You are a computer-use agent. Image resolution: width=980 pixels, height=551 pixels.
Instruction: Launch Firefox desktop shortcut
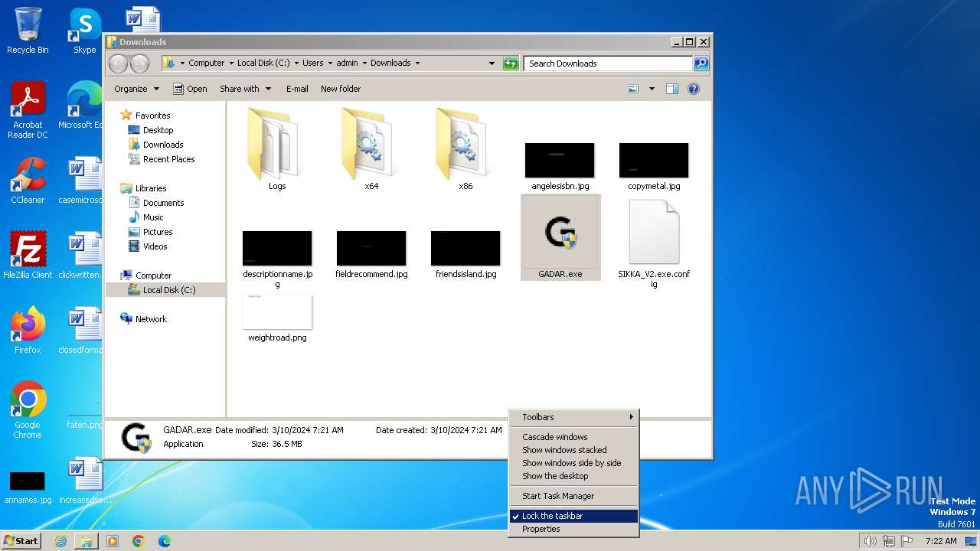tap(28, 331)
